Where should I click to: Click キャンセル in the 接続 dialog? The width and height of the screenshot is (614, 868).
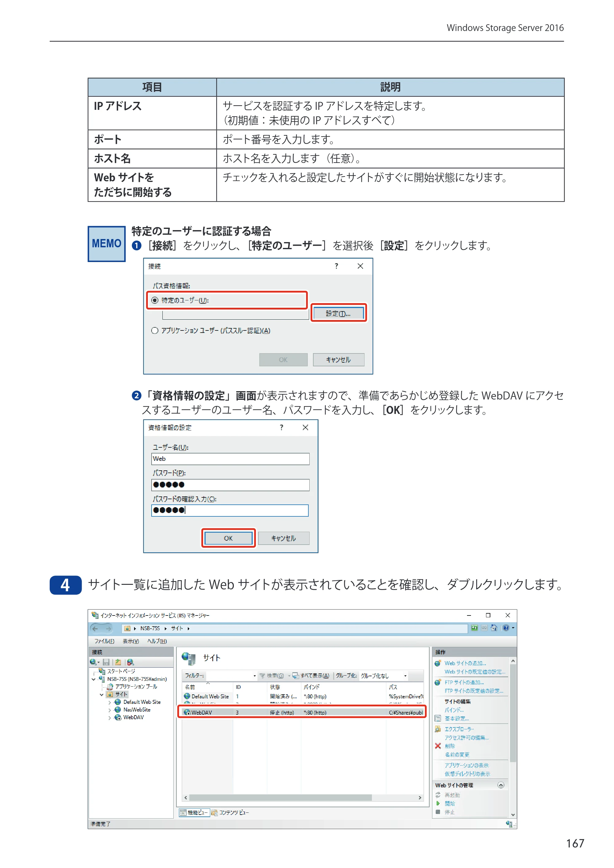click(338, 360)
